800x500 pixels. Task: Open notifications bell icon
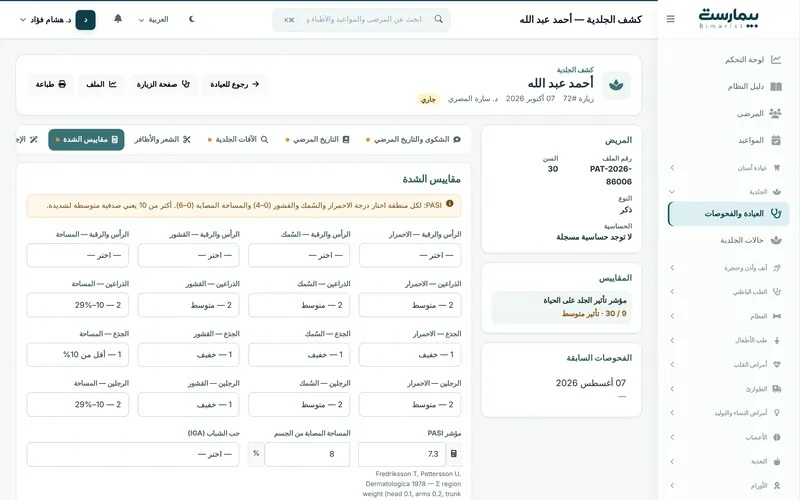click(x=118, y=19)
